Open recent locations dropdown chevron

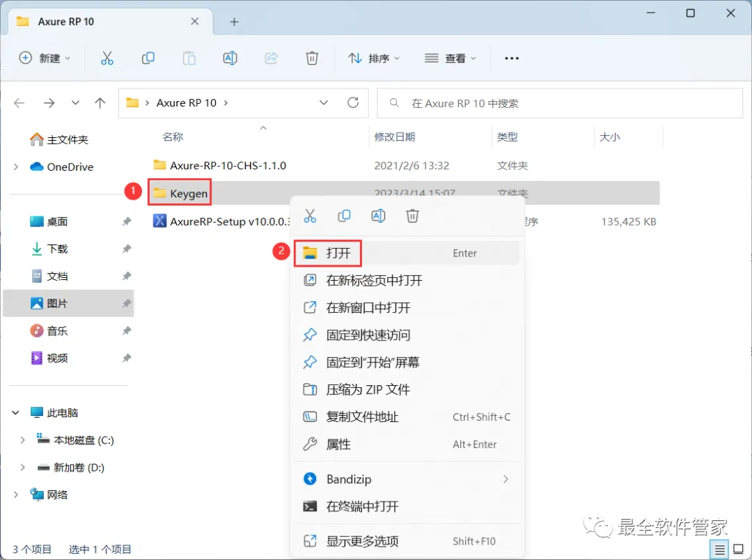75,102
